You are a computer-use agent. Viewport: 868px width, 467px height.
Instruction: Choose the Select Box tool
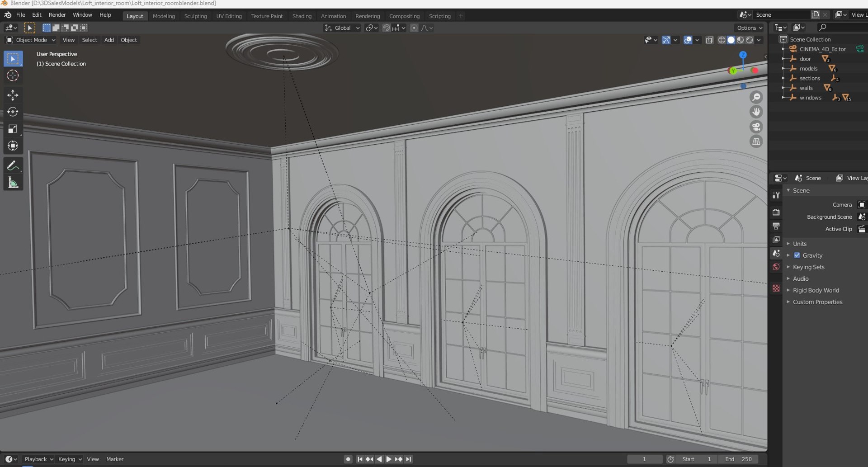[x=13, y=59]
